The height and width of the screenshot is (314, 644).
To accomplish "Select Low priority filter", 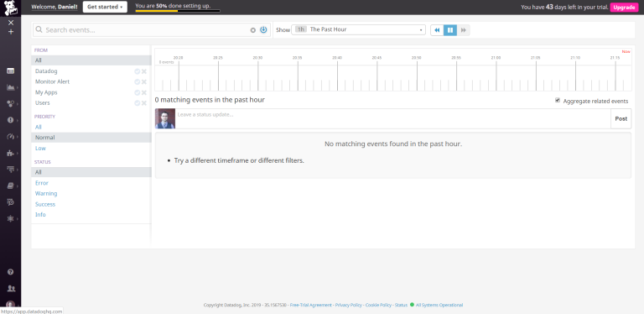I will 40,148.
